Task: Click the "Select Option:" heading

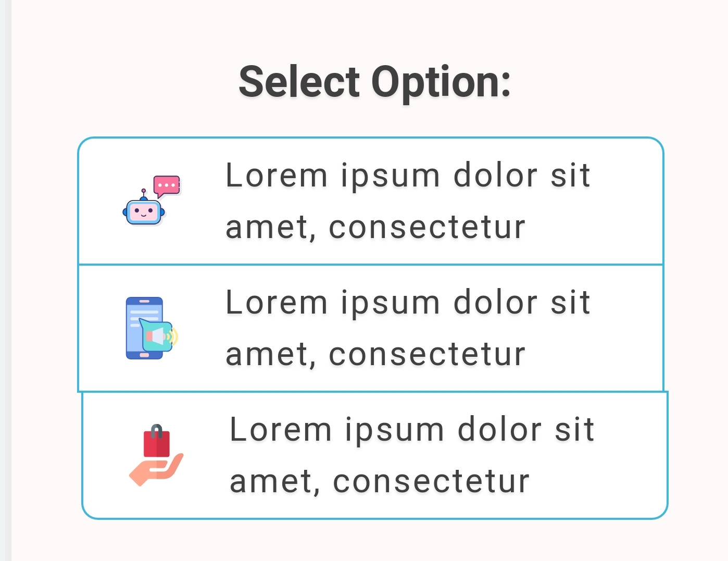Action: point(374,82)
